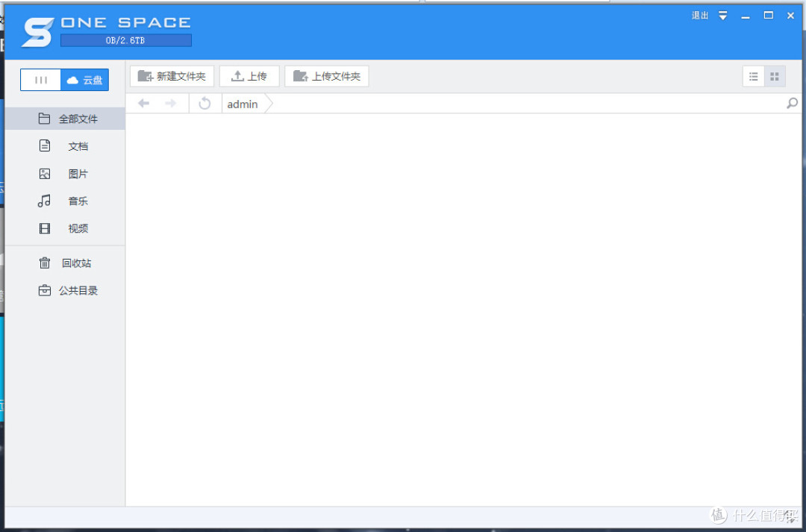Open the 音乐 music category
This screenshot has width=806, height=532.
65,201
